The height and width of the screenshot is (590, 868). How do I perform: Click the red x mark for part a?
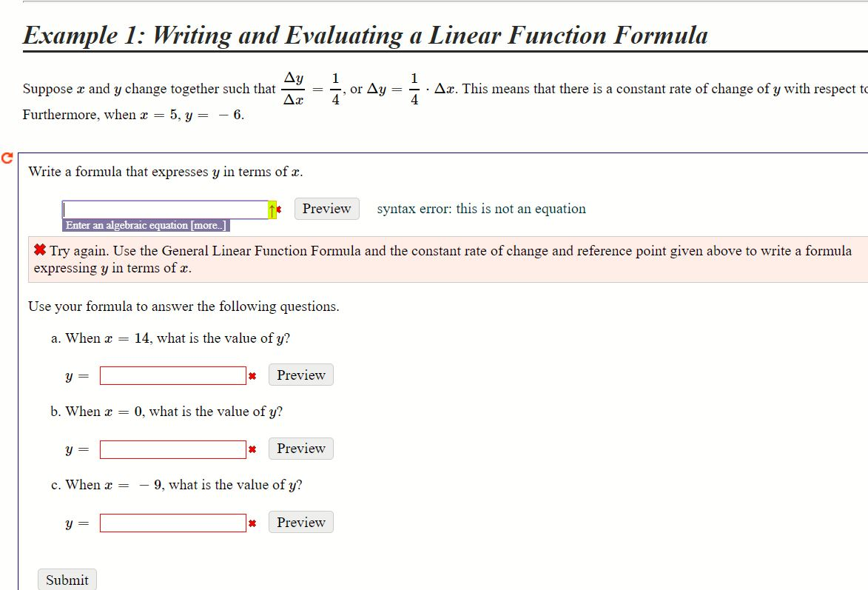click(252, 376)
